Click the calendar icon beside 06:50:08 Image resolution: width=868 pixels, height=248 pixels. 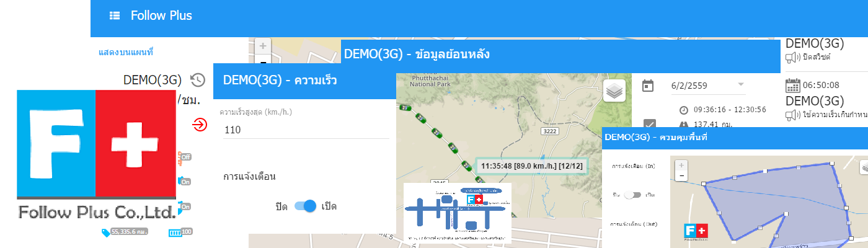793,85
